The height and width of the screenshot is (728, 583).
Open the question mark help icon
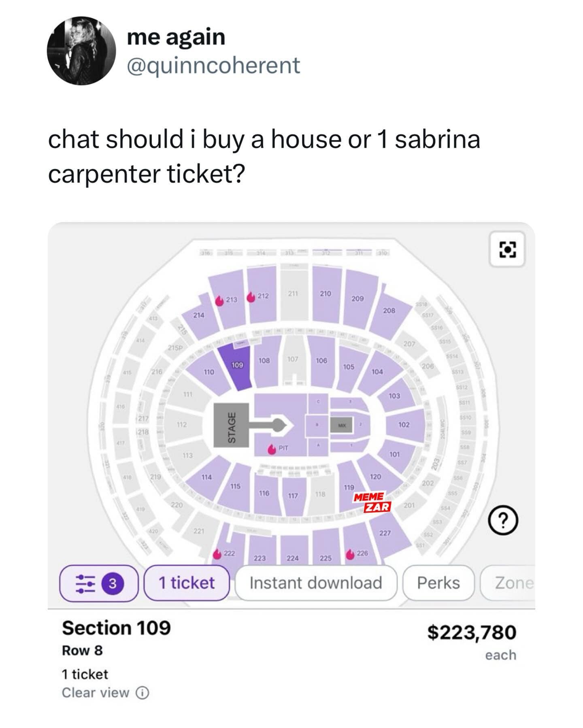point(503,521)
